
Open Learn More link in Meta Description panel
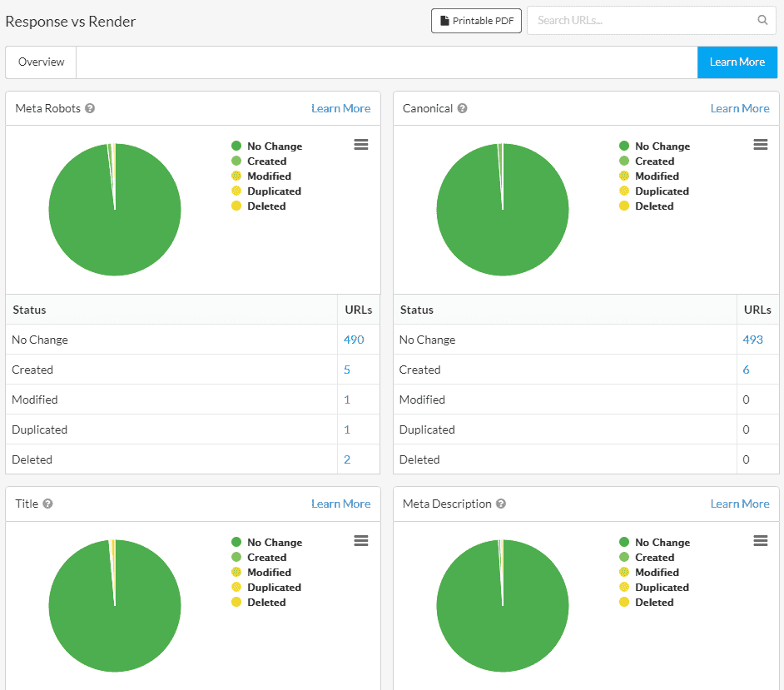[740, 504]
